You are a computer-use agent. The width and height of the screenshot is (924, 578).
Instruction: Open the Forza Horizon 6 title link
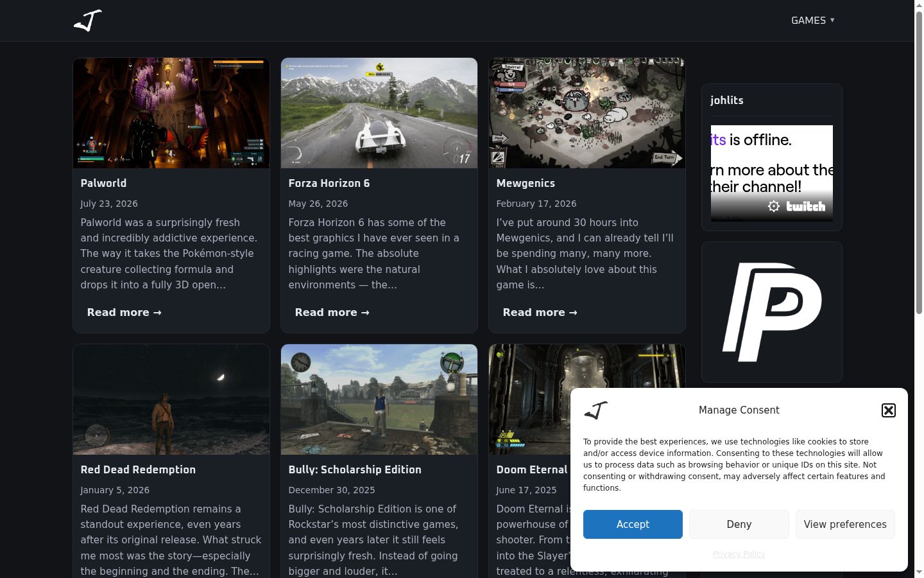pyautogui.click(x=329, y=183)
